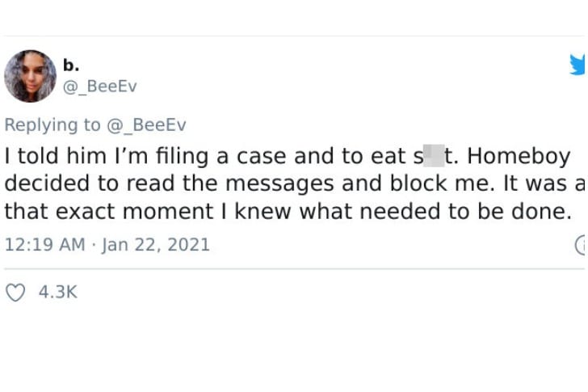
Task: Click the "Replying to" label text
Action: [x=52, y=125]
